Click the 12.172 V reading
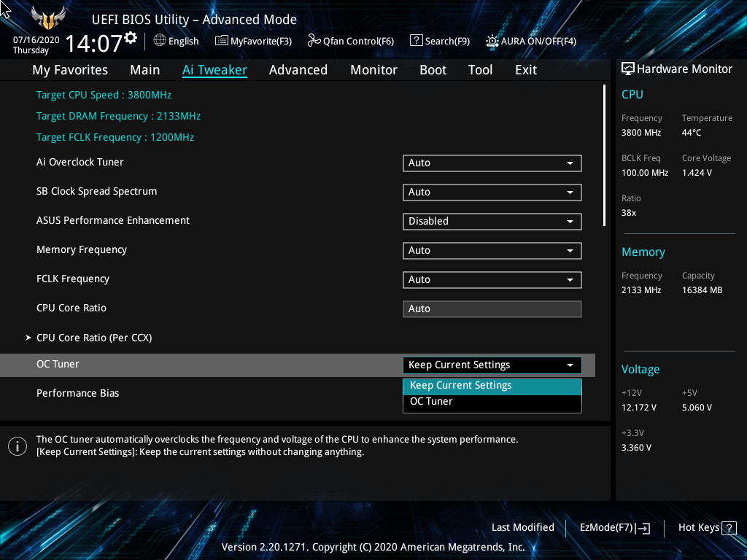This screenshot has width=747, height=560. (638, 408)
